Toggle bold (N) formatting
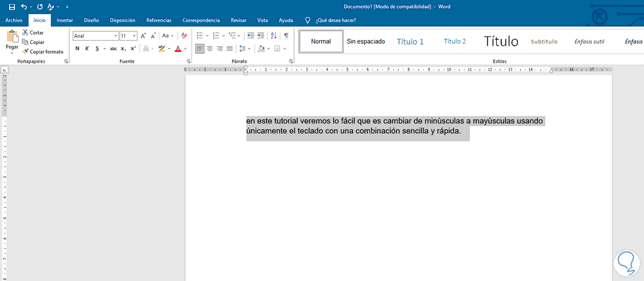644x281 pixels. (x=77, y=48)
